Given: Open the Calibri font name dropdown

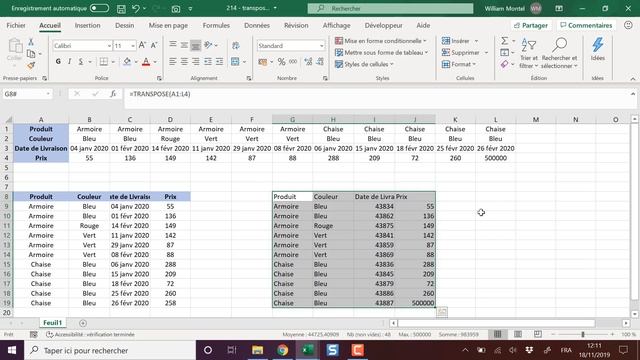Looking at the screenshot, I should click(x=109, y=46).
